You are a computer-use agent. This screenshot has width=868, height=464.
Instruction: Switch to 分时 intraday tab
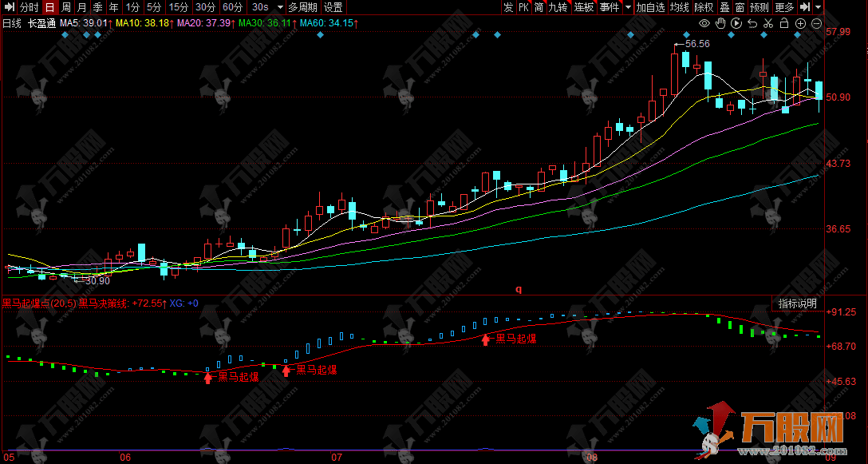pyautogui.click(x=28, y=7)
